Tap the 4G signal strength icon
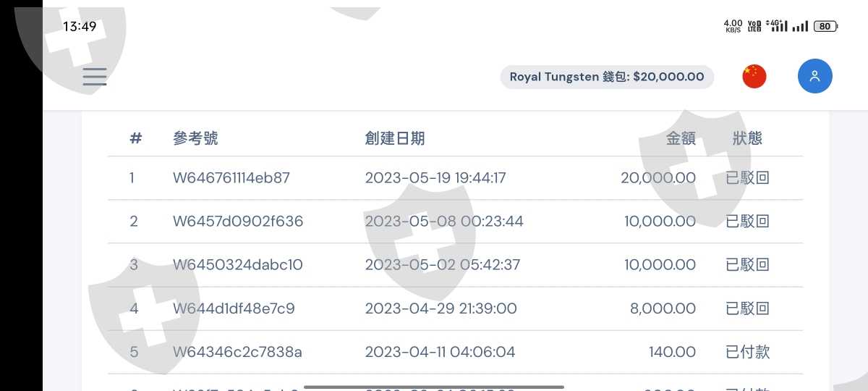 [778, 26]
